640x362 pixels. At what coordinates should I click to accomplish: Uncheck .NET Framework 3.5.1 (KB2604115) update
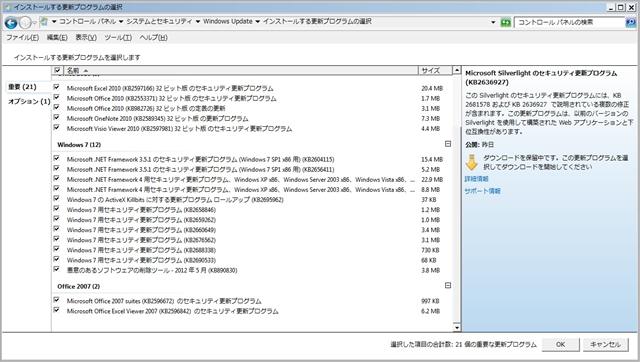[x=56, y=158]
